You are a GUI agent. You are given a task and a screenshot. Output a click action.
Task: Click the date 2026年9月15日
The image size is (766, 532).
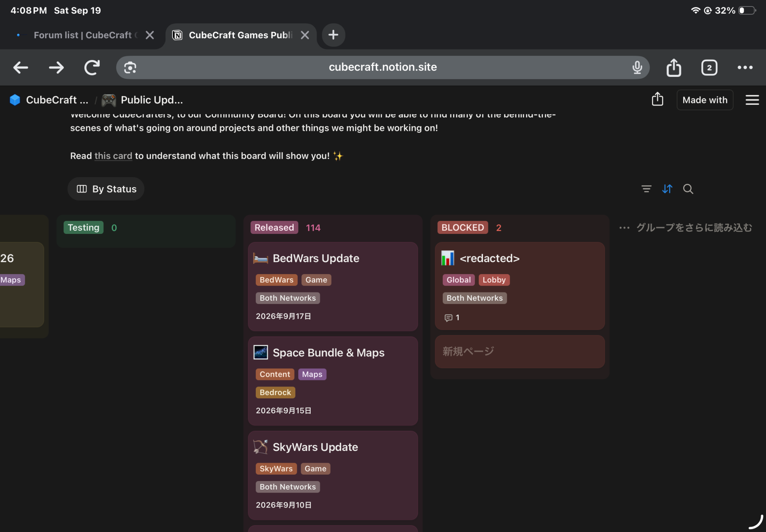283,411
